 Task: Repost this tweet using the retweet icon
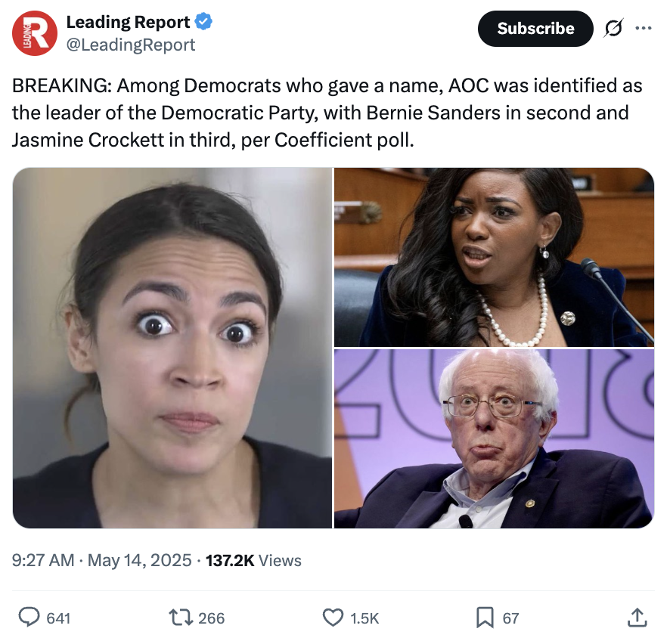pyautogui.click(x=181, y=618)
